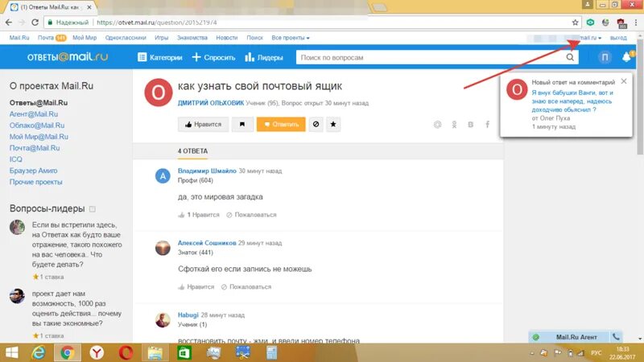Share question via Mail.Ru @ icon
The width and height of the screenshot is (644, 362).
(x=437, y=125)
